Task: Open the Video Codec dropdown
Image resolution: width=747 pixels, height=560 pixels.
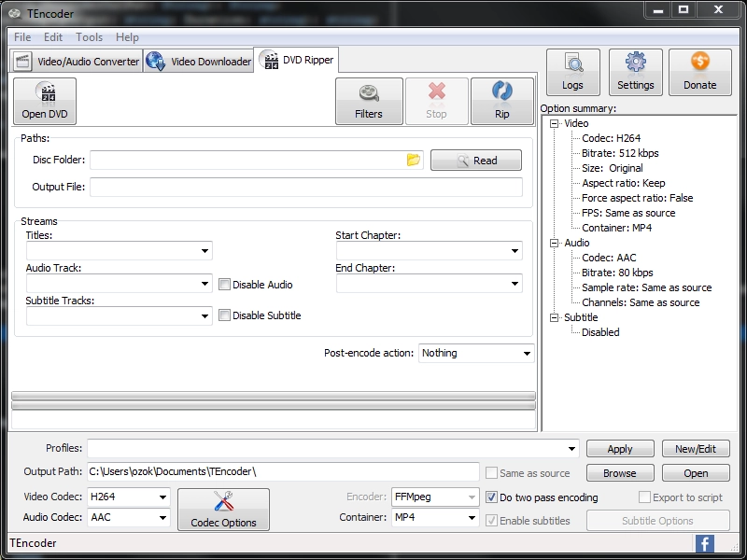Action: click(x=128, y=497)
